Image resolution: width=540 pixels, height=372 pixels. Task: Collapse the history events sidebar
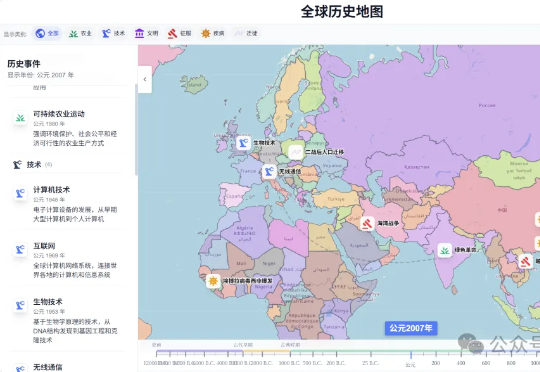pyautogui.click(x=145, y=79)
